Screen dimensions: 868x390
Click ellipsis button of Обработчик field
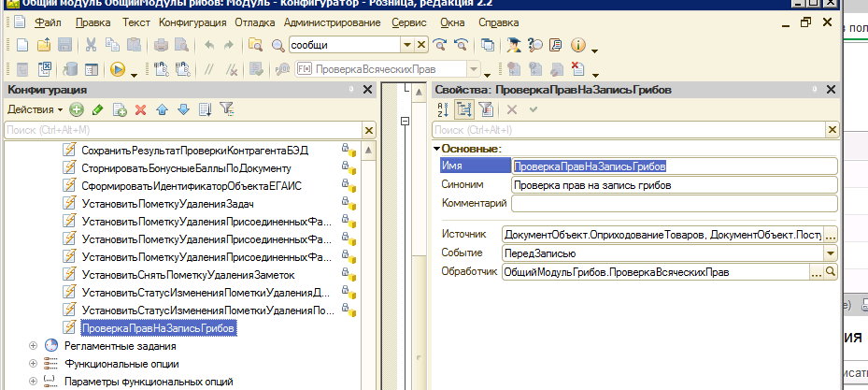816,272
